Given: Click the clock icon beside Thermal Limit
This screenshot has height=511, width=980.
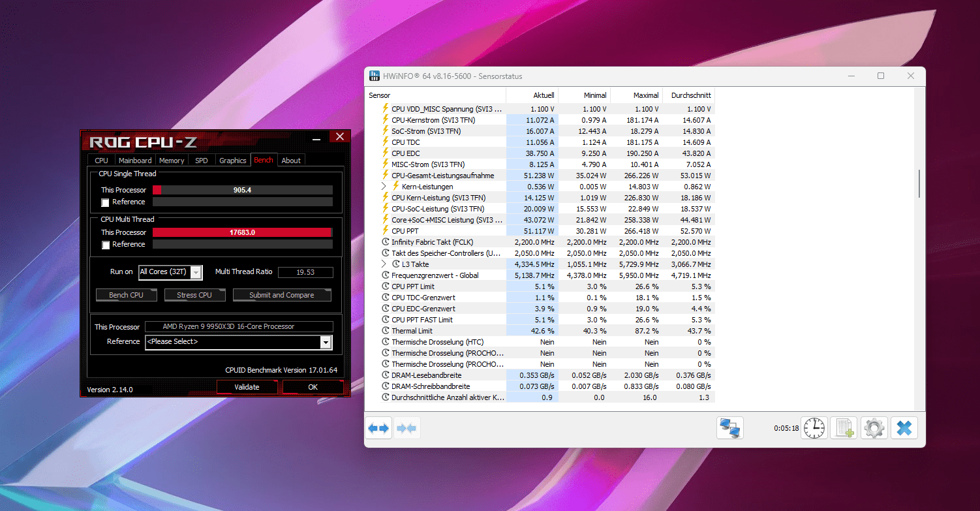Looking at the screenshot, I should click(386, 331).
